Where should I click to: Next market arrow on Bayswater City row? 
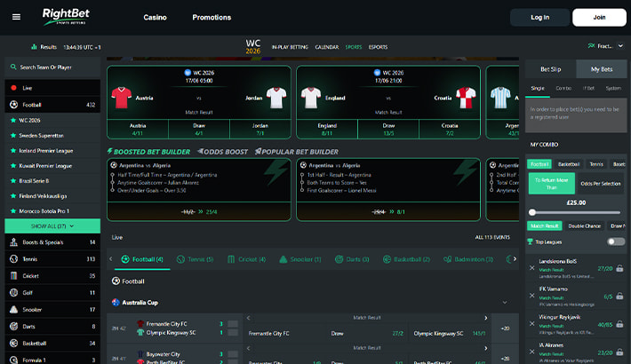pos(486,348)
